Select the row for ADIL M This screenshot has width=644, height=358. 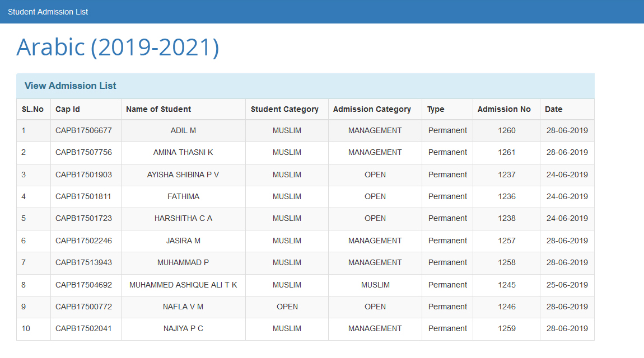183,130
